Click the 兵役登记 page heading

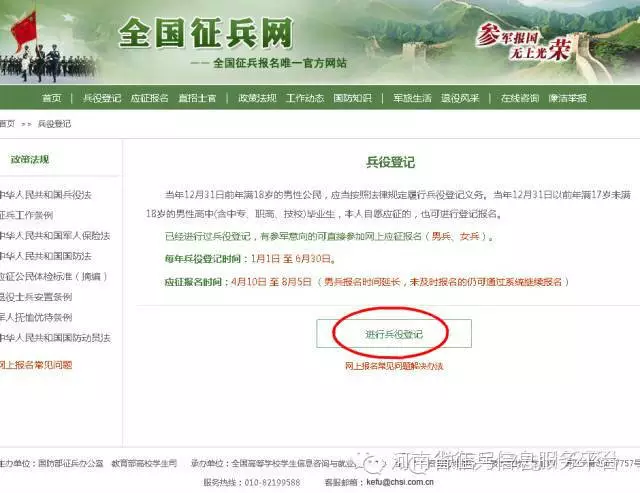click(391, 162)
